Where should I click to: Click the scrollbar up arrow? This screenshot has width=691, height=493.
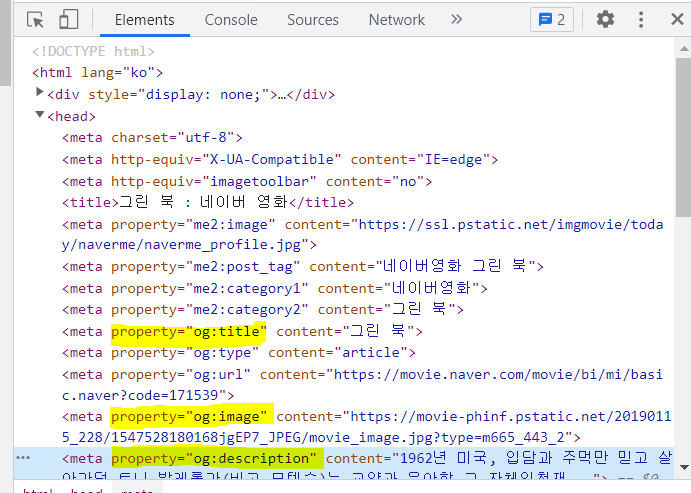pos(684,48)
